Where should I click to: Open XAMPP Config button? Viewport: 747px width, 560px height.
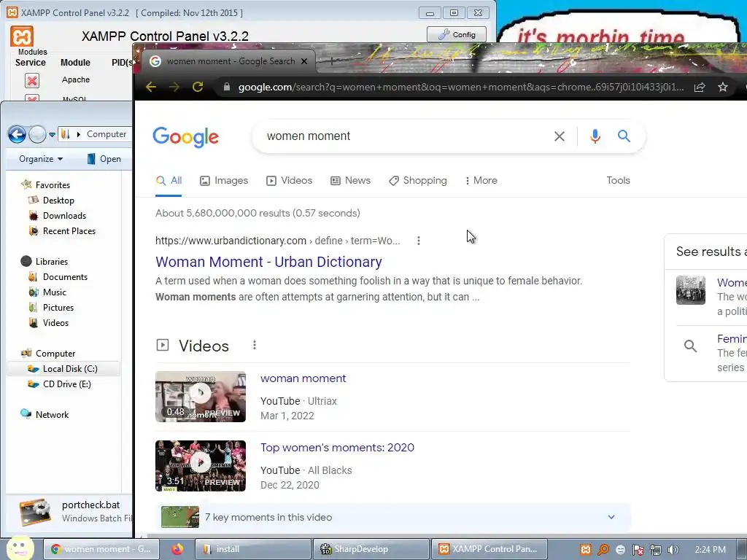457,34
